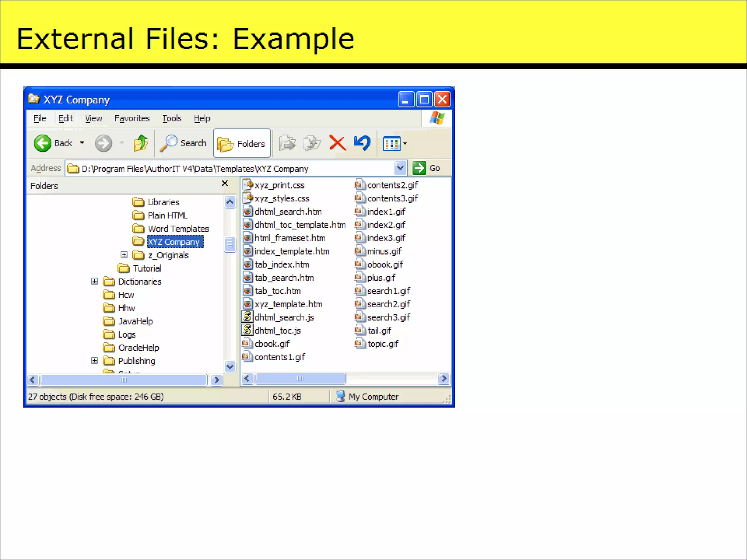Click the Up folder toolbar icon

140,143
